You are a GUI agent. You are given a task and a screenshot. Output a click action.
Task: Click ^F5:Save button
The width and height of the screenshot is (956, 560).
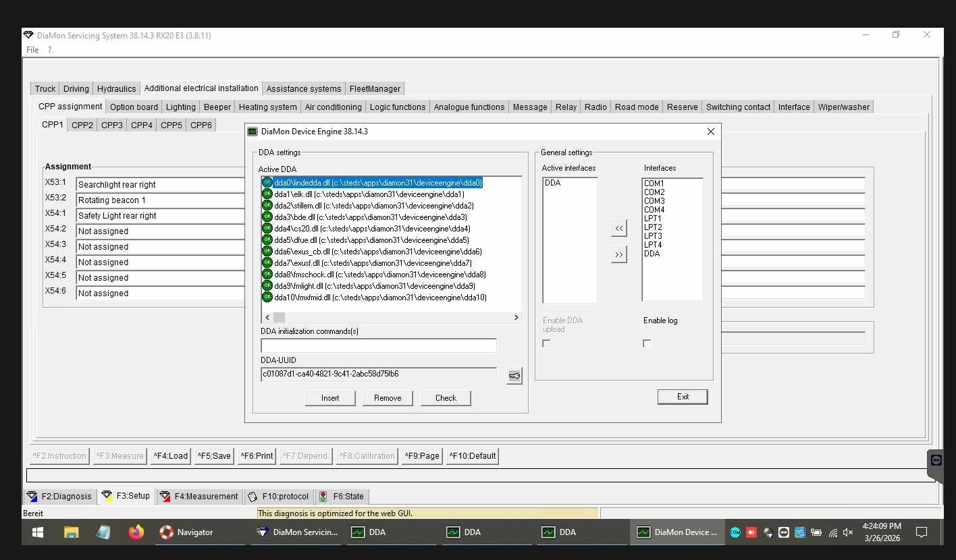(x=214, y=456)
